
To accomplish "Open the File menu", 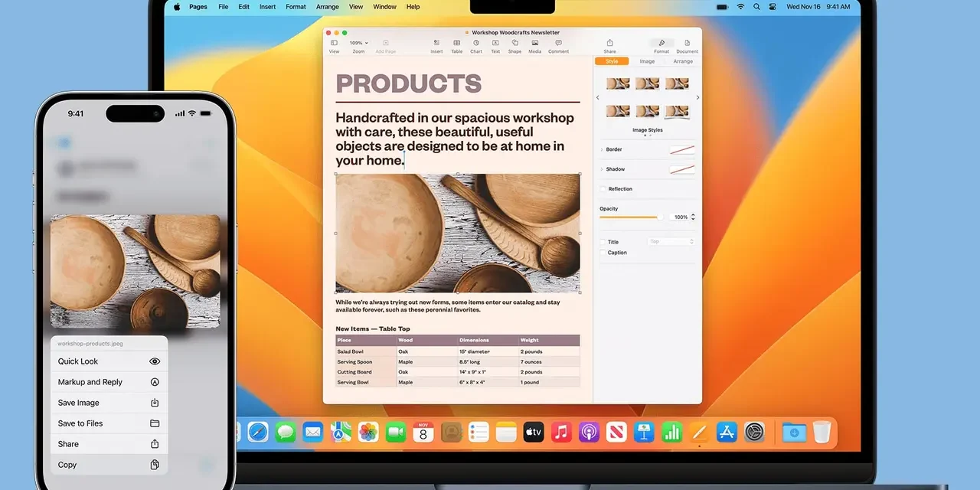I will pyautogui.click(x=224, y=7).
